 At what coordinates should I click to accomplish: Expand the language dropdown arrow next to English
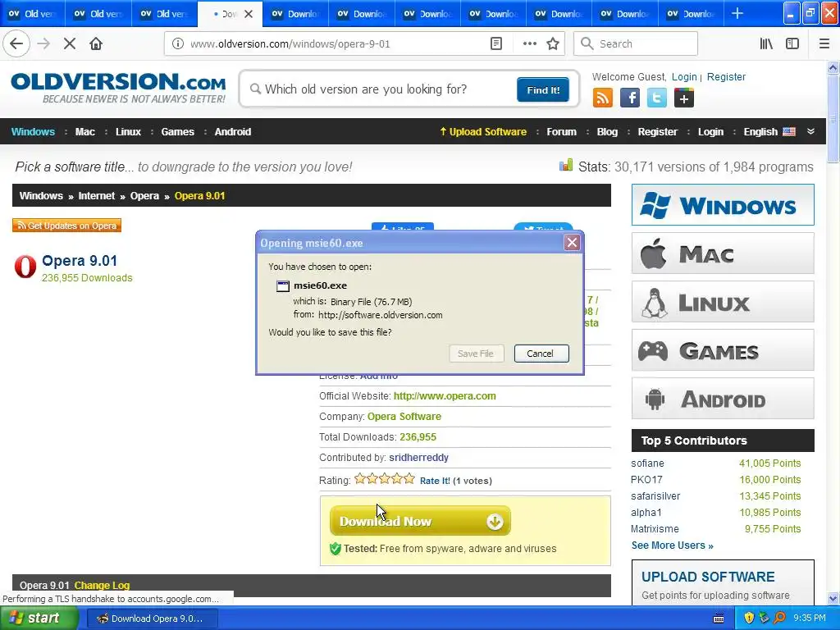click(810, 131)
